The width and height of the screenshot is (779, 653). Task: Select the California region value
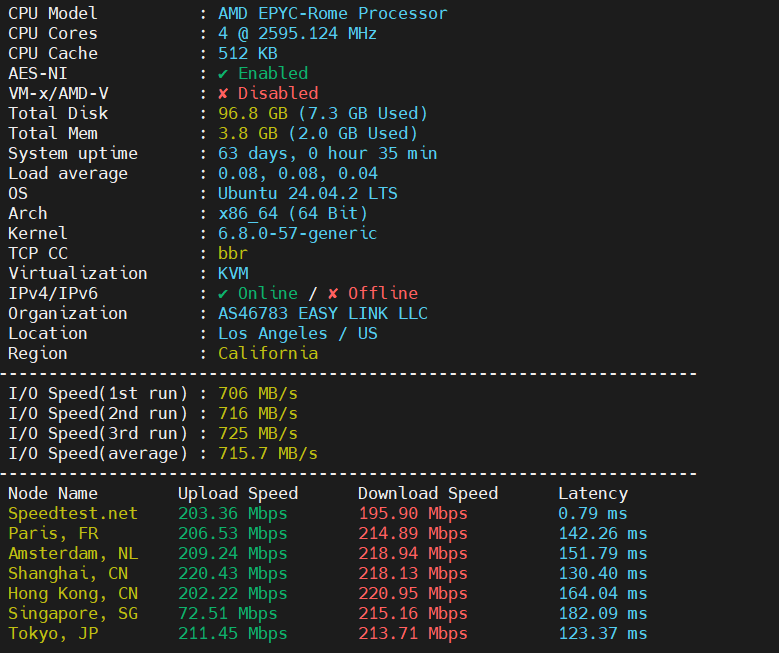coord(267,353)
